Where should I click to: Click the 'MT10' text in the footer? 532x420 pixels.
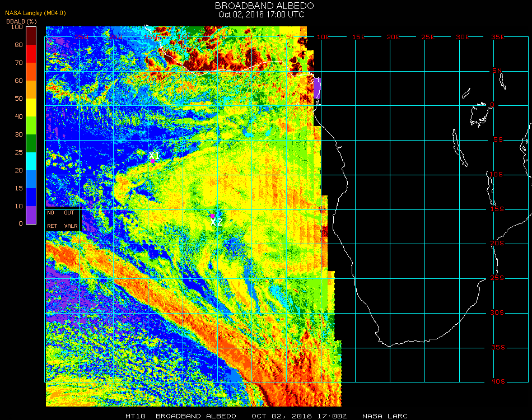pos(135,416)
